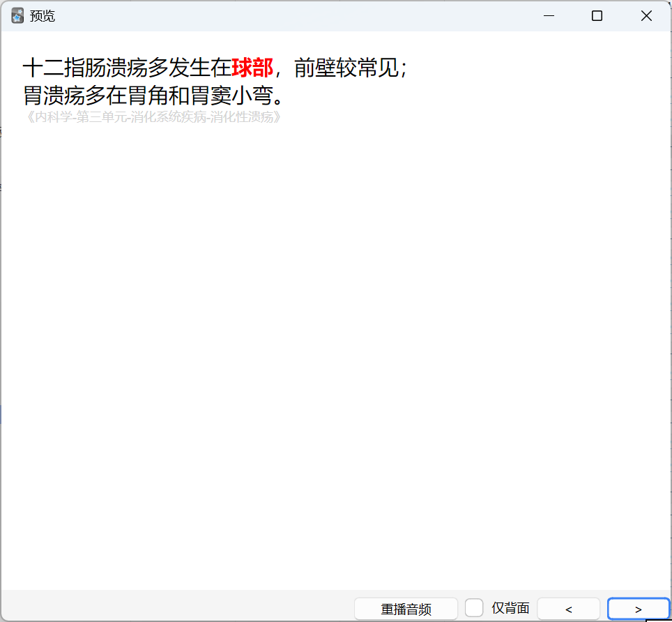
Task: Click the phrase 前壁较常见
Action: 346,68
